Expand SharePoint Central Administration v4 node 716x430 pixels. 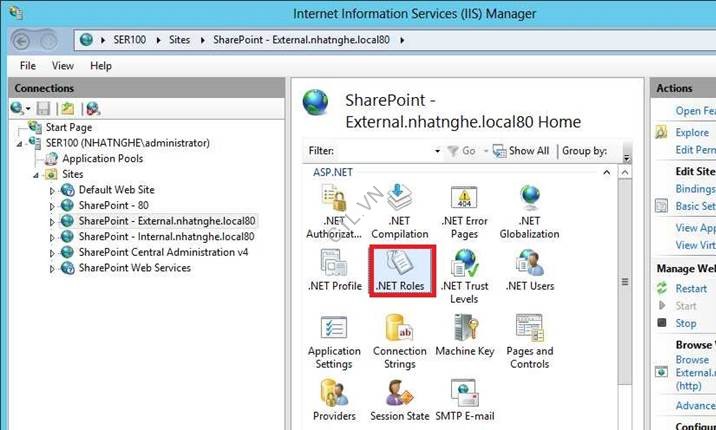click(52, 253)
